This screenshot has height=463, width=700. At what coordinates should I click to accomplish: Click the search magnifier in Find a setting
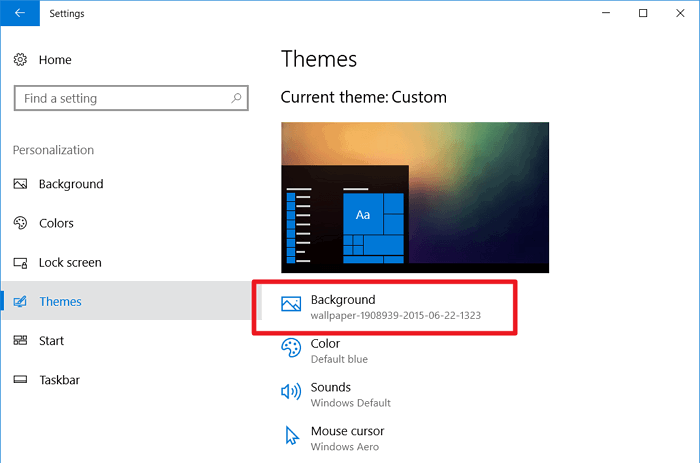click(x=237, y=98)
